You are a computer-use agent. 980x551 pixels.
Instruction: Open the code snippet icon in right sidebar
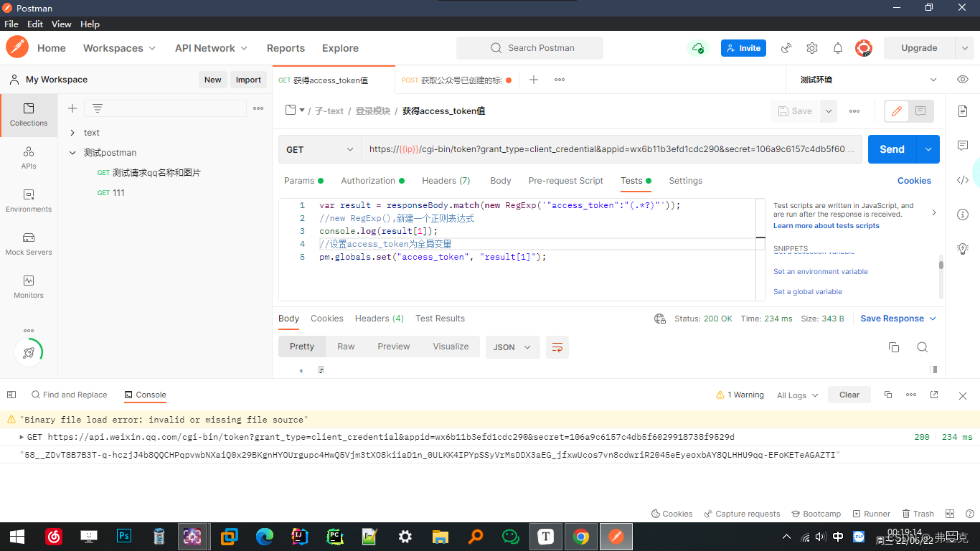click(x=963, y=180)
